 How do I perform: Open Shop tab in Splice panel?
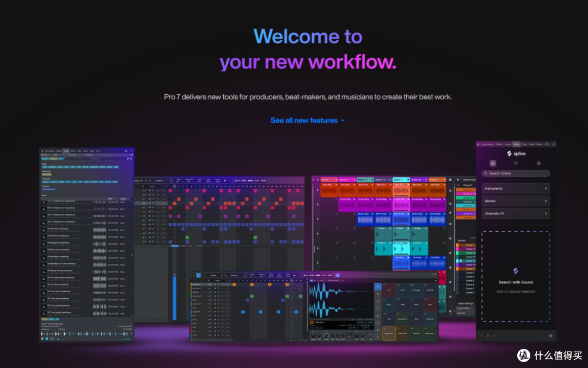(x=539, y=144)
